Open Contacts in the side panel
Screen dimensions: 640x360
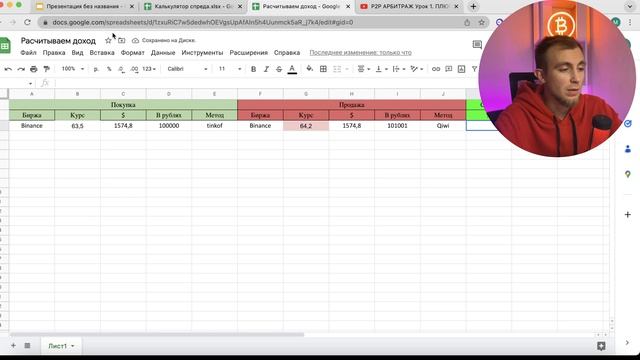628,149
